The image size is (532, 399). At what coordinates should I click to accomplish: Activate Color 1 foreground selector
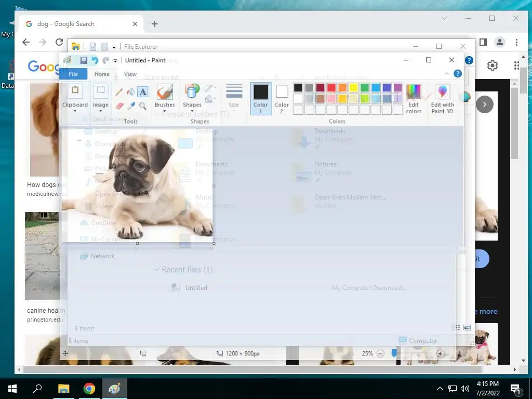point(261,99)
